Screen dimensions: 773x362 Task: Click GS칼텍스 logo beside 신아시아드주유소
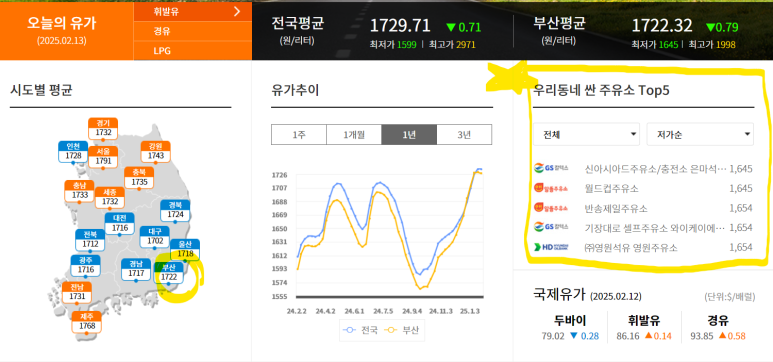[551, 168]
